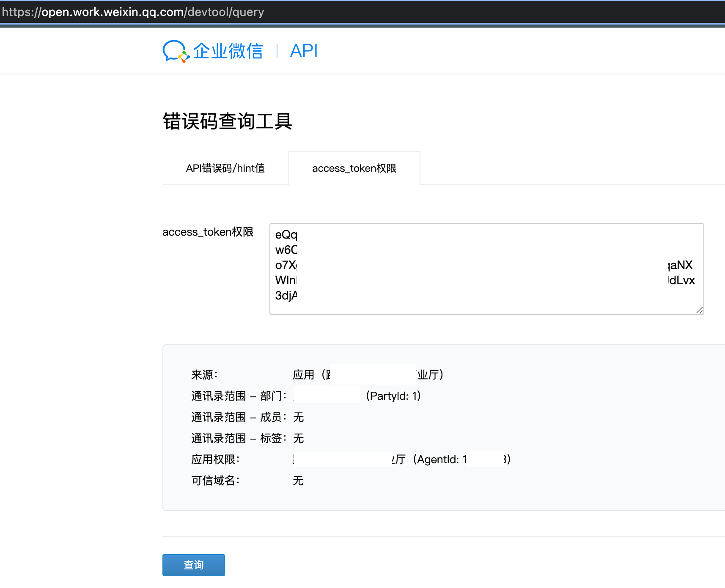Click the textarea resize handle corner
This screenshot has height=588, width=725.
pos(699,310)
